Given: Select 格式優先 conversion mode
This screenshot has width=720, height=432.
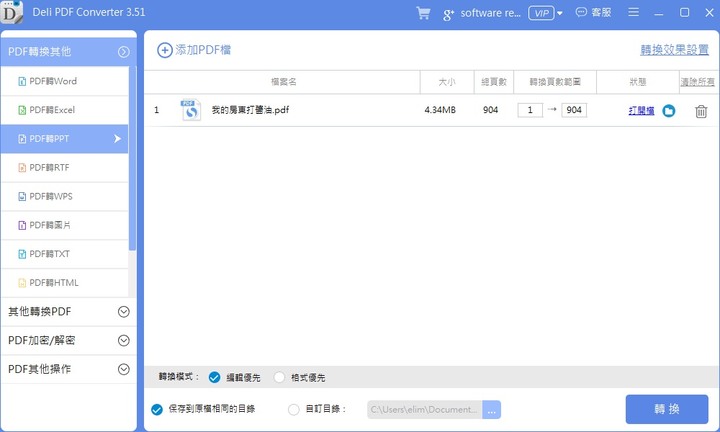Looking at the screenshot, I should [279, 377].
